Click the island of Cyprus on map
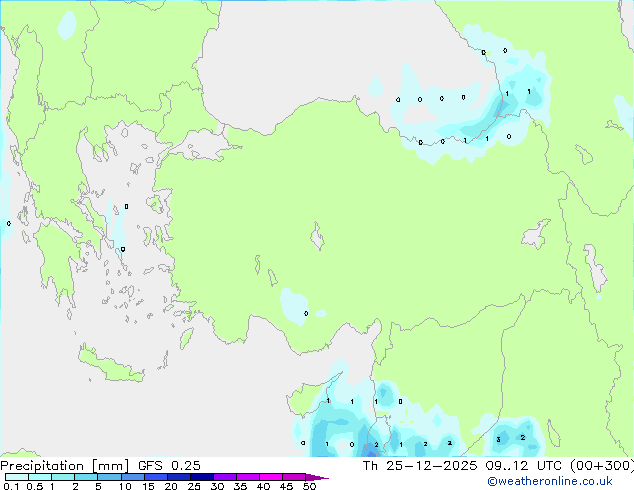The height and width of the screenshot is (490, 634). tap(309, 398)
